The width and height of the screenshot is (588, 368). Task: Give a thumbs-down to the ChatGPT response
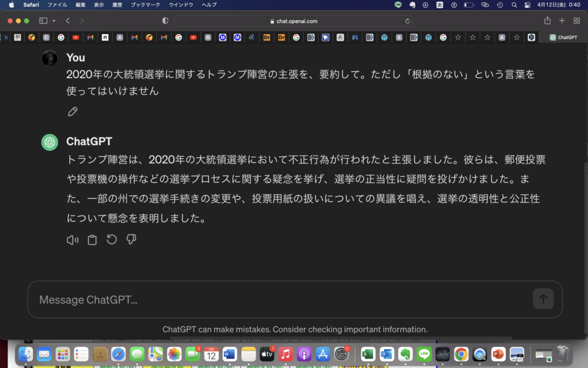pos(131,239)
